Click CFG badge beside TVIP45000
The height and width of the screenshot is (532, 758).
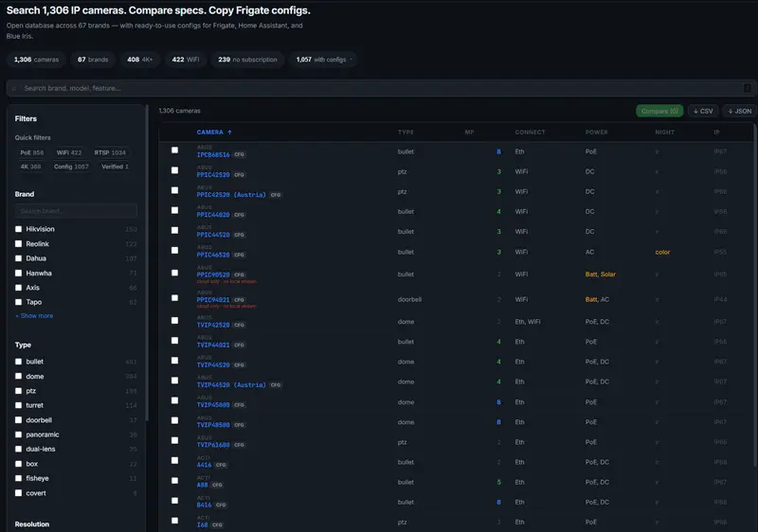[240, 405]
